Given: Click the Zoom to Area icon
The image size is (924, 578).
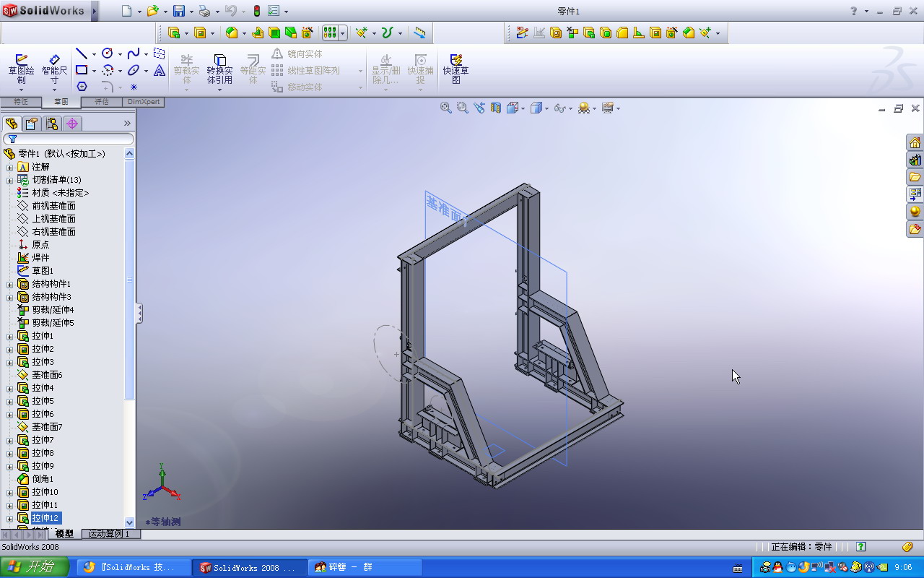Looking at the screenshot, I should [x=463, y=108].
